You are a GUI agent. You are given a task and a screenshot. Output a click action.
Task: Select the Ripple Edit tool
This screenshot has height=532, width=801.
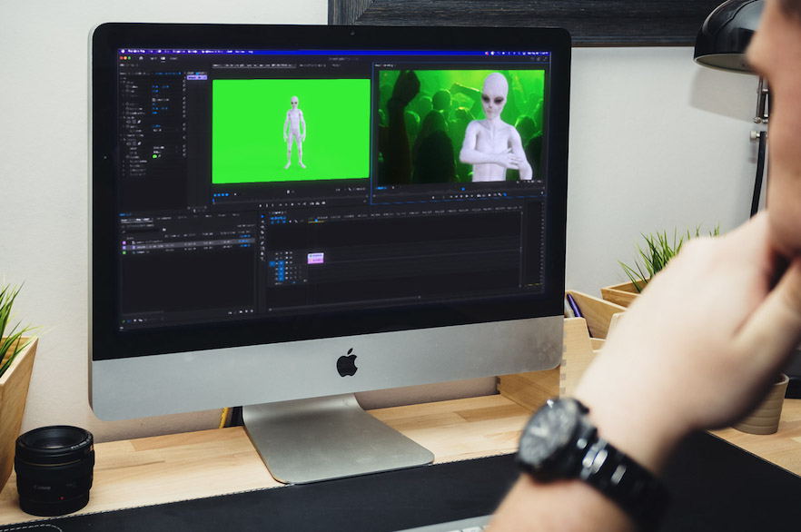[x=262, y=227]
